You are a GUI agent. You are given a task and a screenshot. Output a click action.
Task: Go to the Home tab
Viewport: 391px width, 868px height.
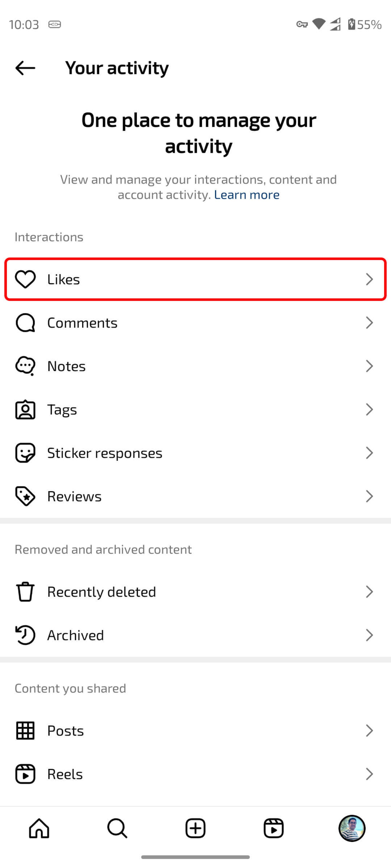[x=39, y=828]
